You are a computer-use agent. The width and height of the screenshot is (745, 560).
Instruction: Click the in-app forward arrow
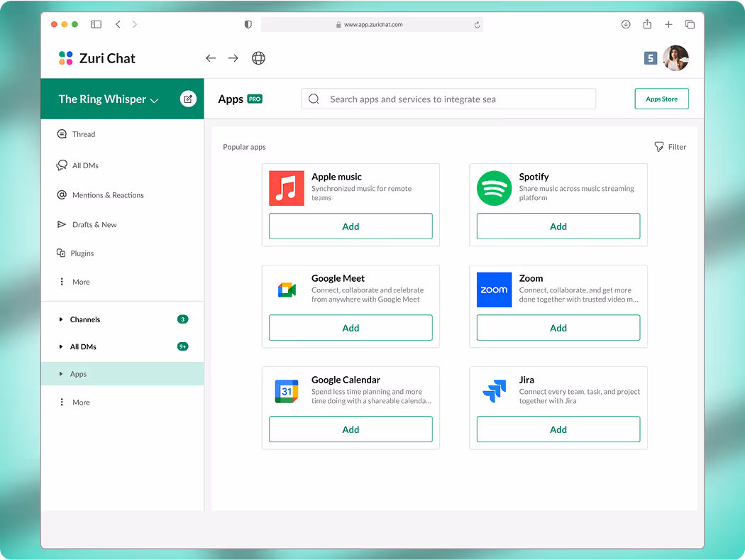[233, 58]
